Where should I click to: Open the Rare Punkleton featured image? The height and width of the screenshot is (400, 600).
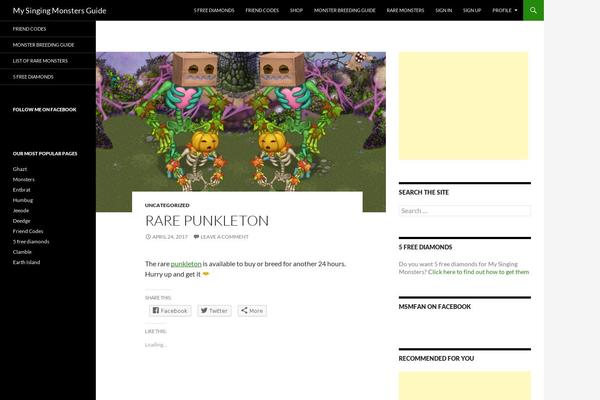(241, 122)
